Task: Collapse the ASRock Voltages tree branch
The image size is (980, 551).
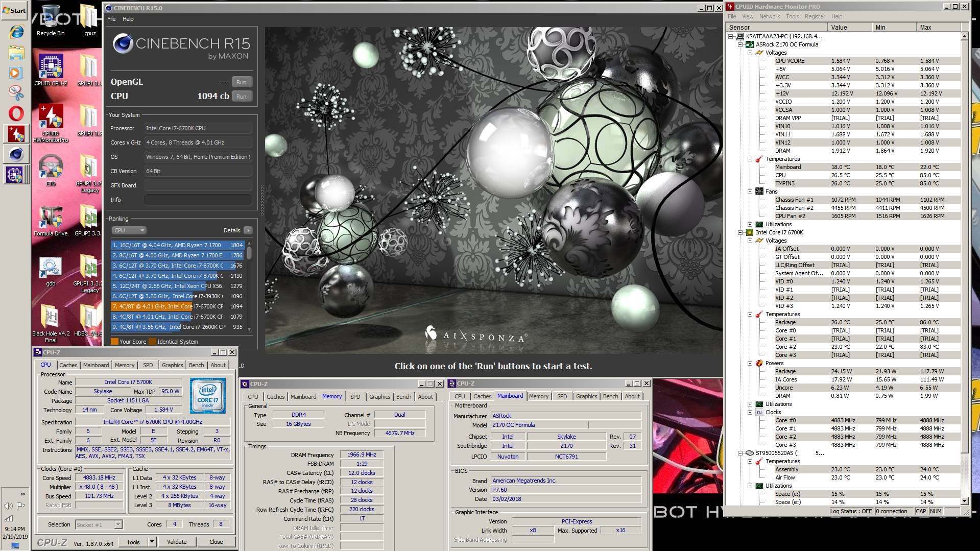Action: tap(750, 53)
